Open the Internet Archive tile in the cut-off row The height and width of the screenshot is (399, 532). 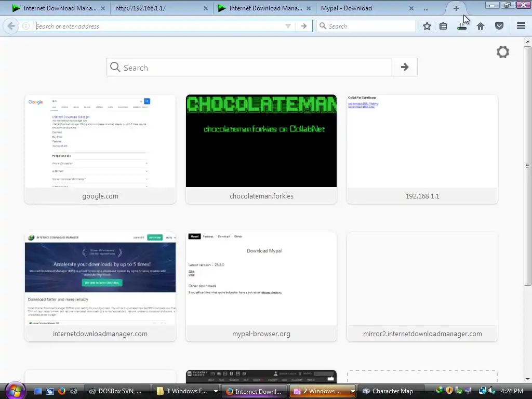[x=261, y=377]
